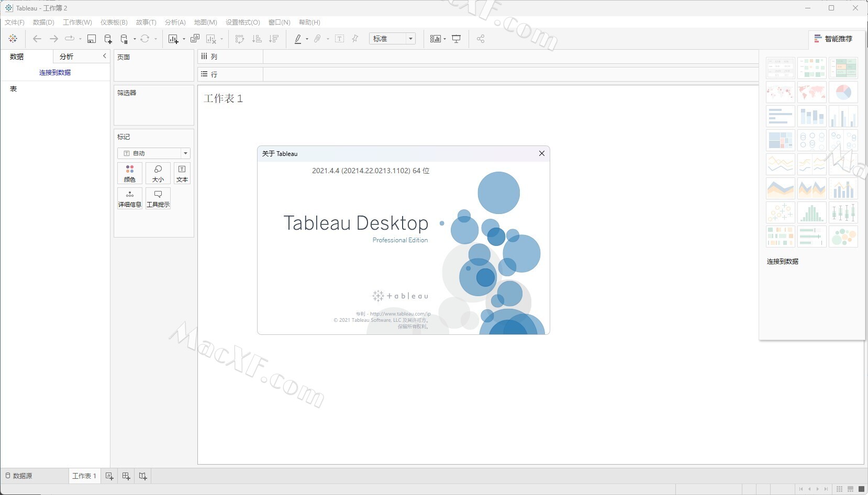This screenshot has width=868, height=495.
Task: Switch to the 分析 pane tab
Action: (x=66, y=57)
